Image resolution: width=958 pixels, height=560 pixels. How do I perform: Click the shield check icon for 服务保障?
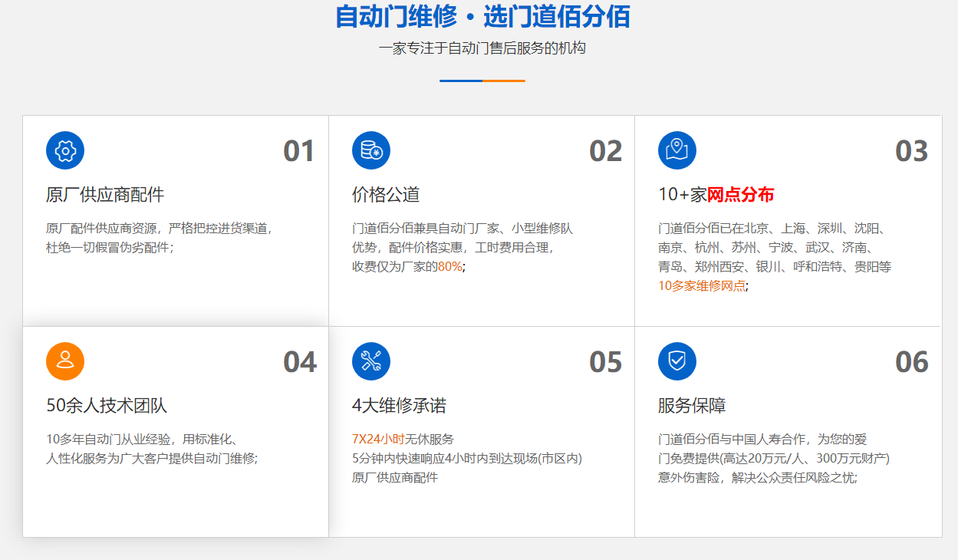(677, 361)
